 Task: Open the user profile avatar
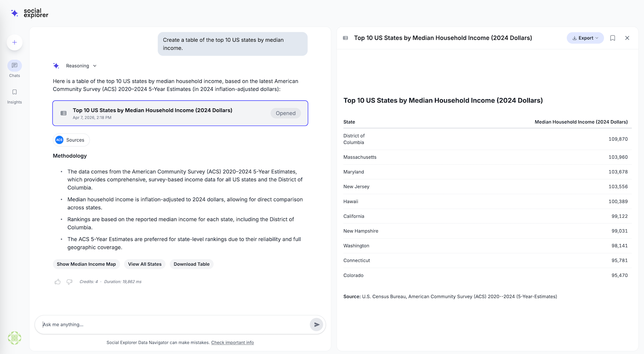[15, 338]
